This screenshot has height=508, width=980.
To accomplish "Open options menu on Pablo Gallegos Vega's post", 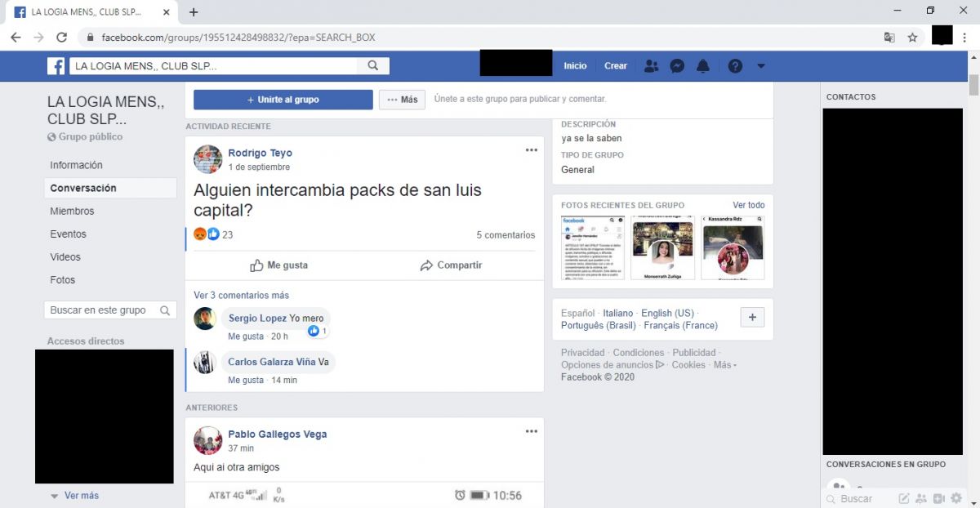I will 532,431.
